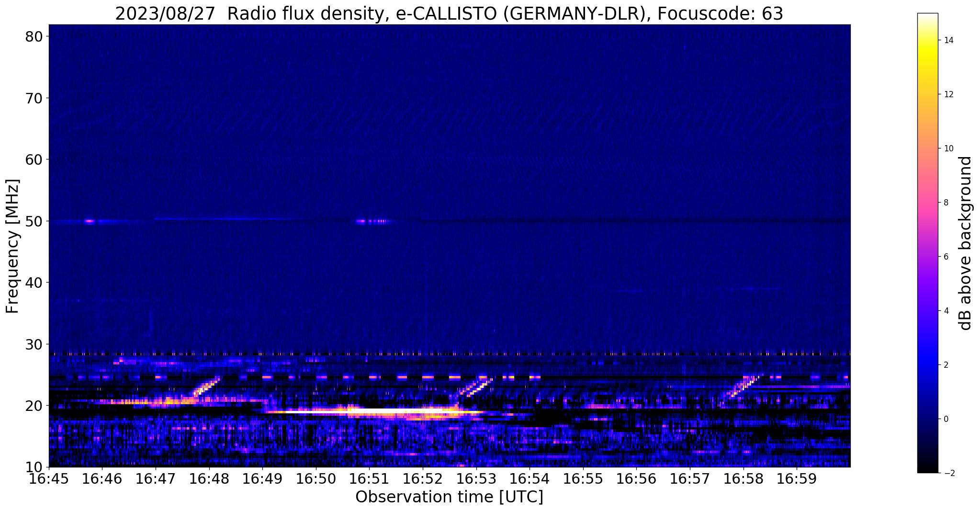Click the 16:45 time tick label

(x=49, y=479)
